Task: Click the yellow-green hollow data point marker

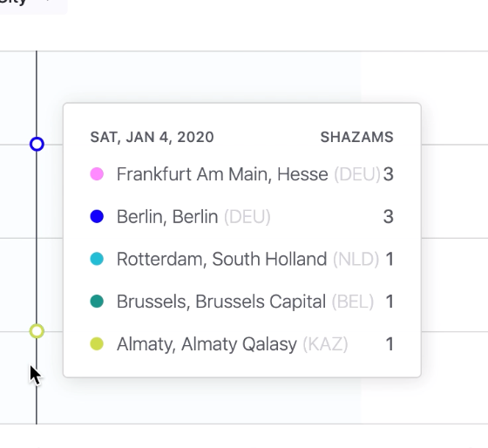Action: [37, 331]
